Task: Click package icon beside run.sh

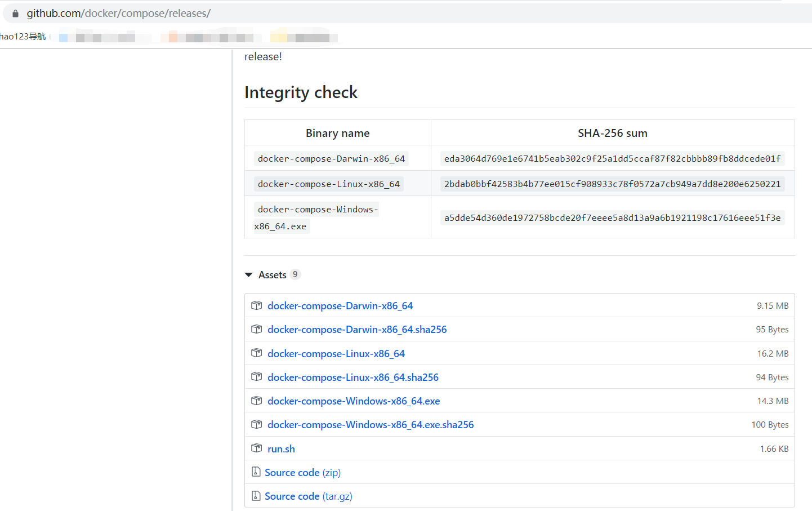Action: [257, 448]
